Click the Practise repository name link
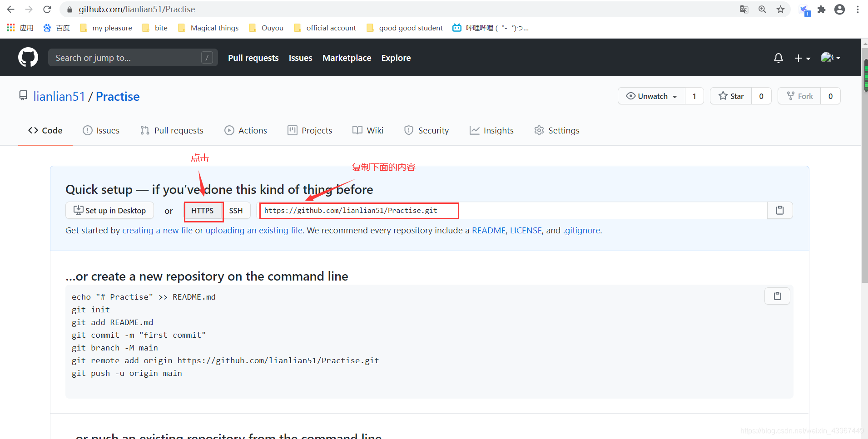The image size is (868, 439). (x=118, y=96)
